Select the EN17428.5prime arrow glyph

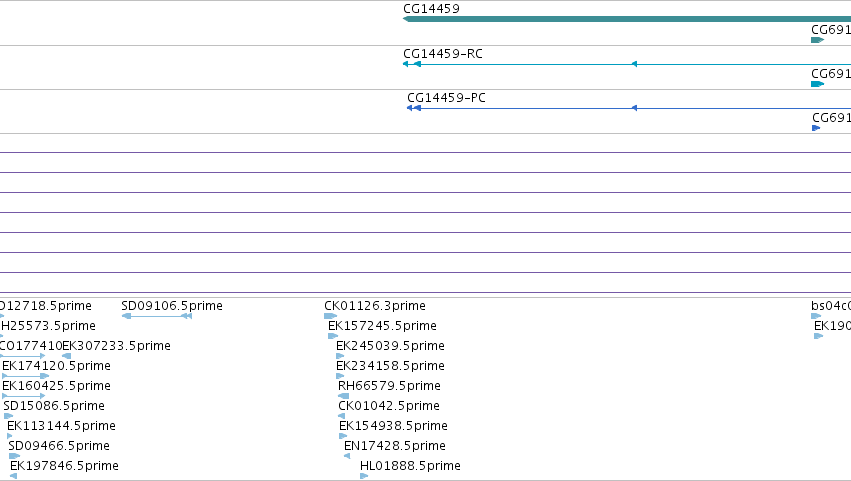pos(347,456)
